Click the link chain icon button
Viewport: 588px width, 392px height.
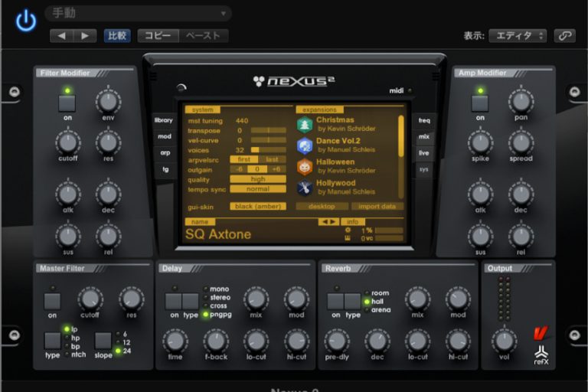pos(565,36)
